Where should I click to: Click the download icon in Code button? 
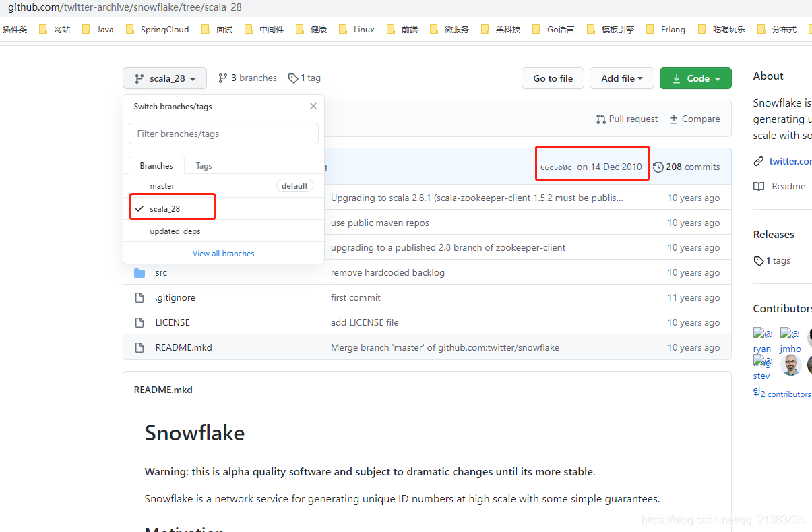pyautogui.click(x=677, y=78)
